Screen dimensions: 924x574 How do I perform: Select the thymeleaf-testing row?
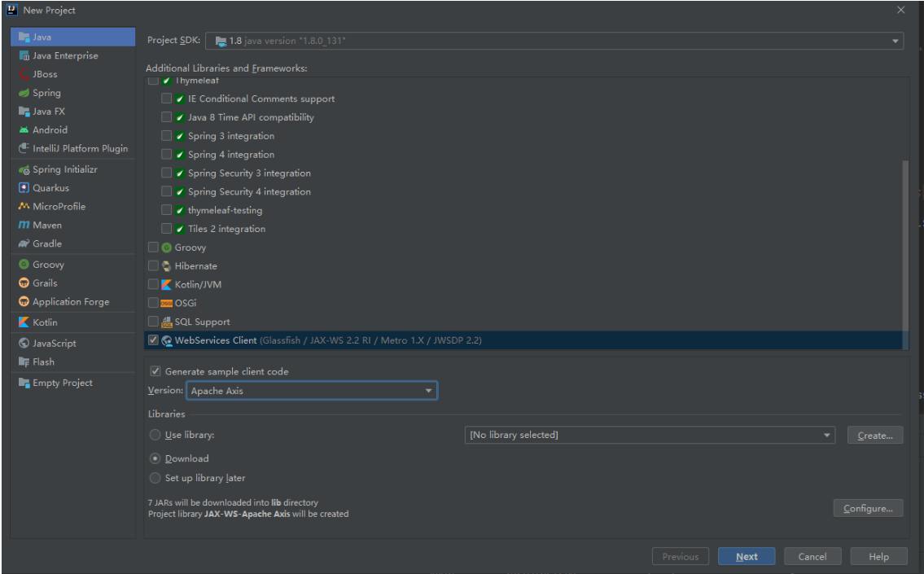click(523, 210)
